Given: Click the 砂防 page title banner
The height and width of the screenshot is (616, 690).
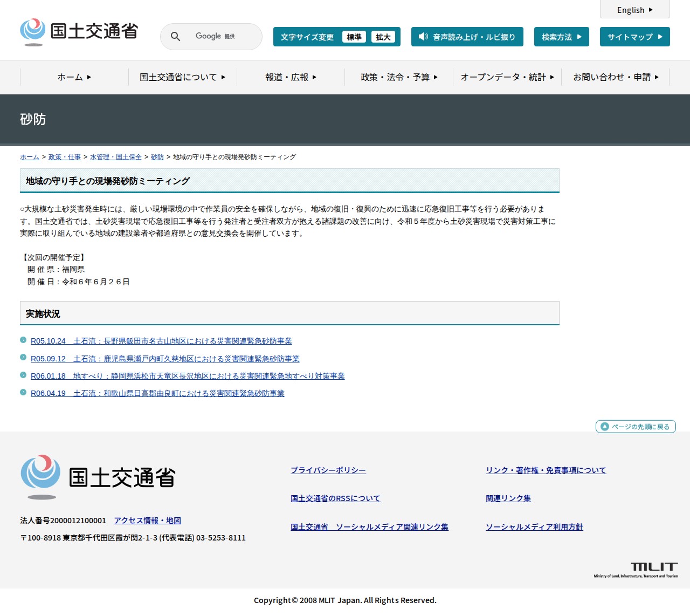Looking at the screenshot, I should tap(345, 119).
